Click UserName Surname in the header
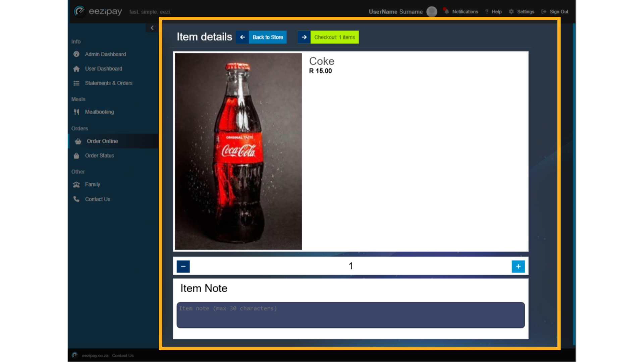Viewport: 644px width, 362px height. (396, 12)
